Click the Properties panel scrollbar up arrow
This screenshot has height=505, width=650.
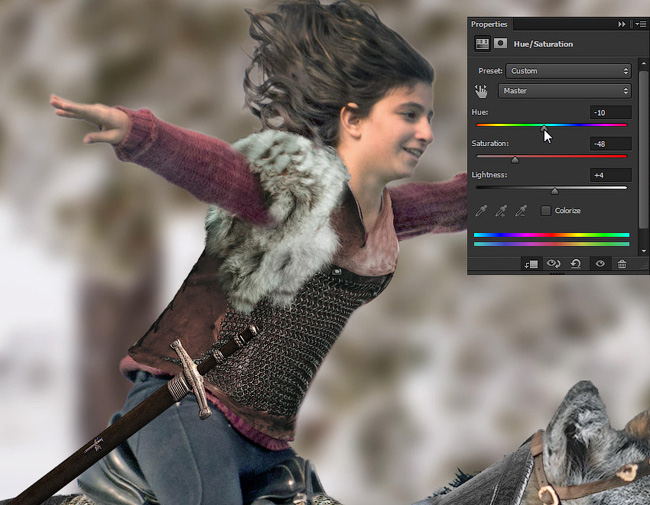tap(643, 64)
